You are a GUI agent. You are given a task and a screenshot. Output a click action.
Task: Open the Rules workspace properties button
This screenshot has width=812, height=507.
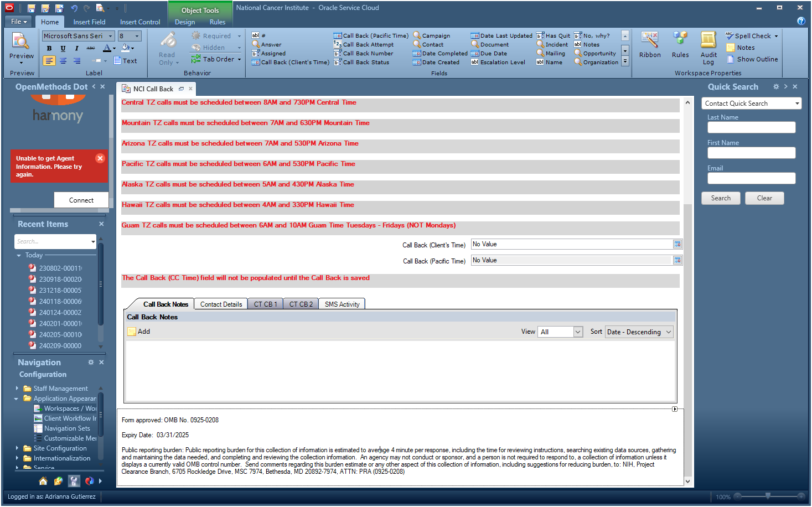[680, 45]
